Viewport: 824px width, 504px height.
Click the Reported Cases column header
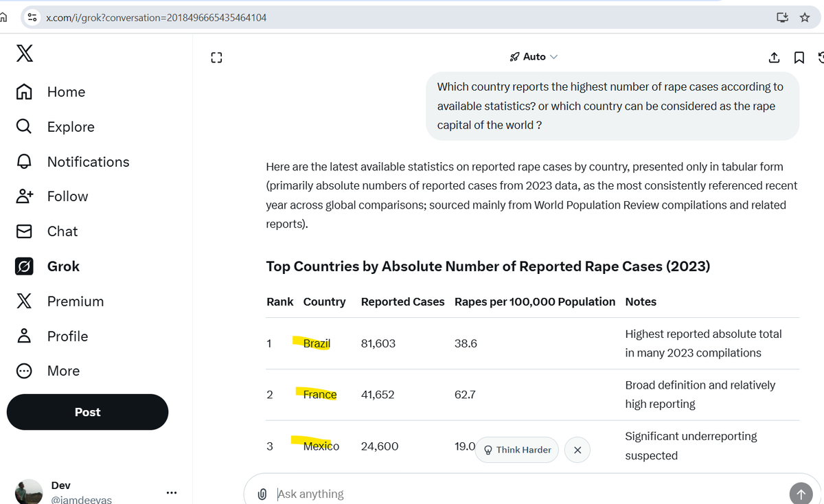(x=403, y=301)
